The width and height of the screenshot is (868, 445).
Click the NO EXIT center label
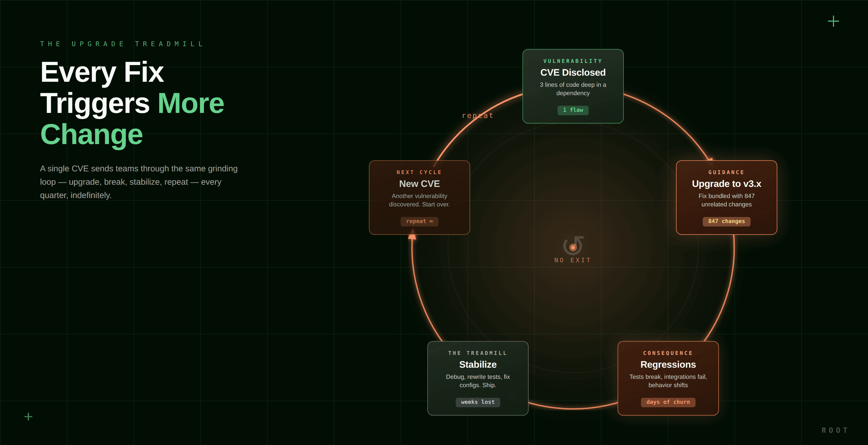573,260
